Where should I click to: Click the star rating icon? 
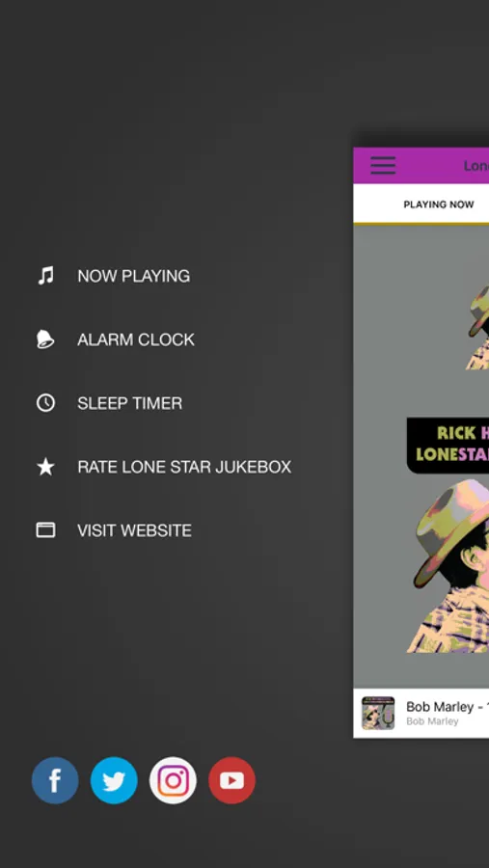pyautogui.click(x=45, y=467)
